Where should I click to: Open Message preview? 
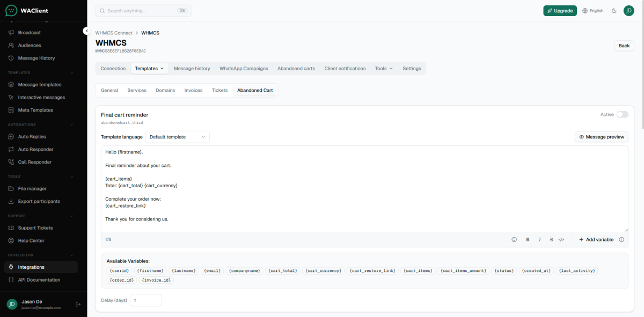[x=602, y=137]
